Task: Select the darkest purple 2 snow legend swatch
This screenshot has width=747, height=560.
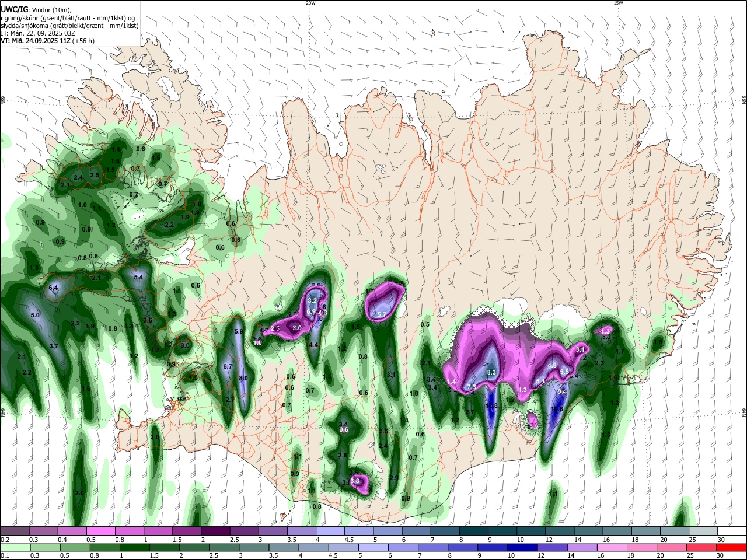Action: 215,531
